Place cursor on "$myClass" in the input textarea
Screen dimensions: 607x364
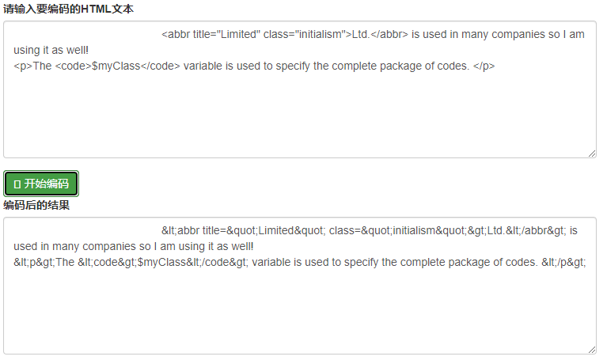pyautogui.click(x=116, y=66)
